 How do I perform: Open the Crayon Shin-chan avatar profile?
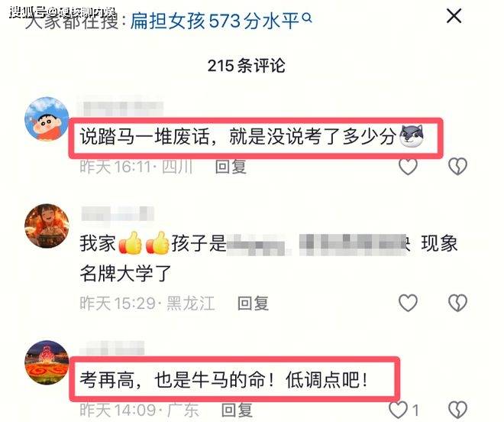click(x=47, y=119)
